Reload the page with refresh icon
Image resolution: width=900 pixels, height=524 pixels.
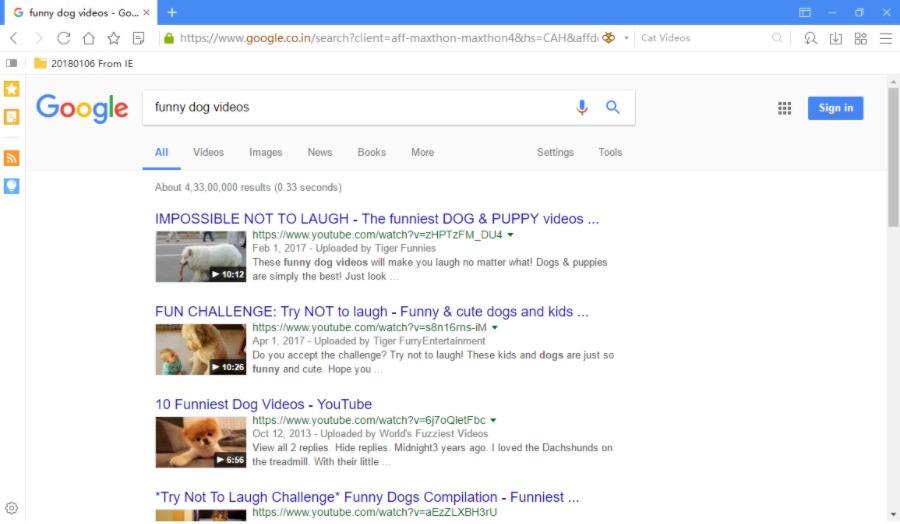click(x=64, y=38)
